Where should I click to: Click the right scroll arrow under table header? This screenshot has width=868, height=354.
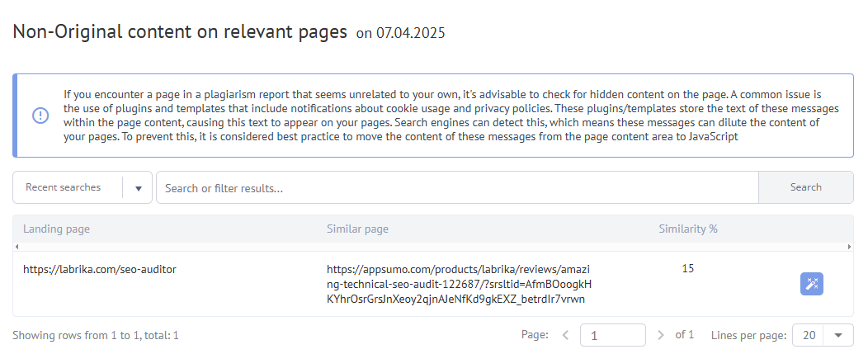(x=849, y=247)
